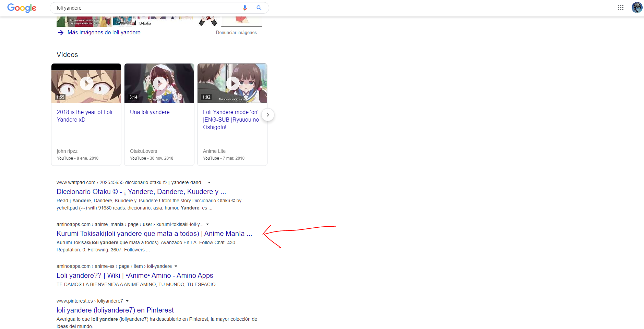Click 'Denunciar imágenes' link
The image size is (644, 329).
(236, 33)
